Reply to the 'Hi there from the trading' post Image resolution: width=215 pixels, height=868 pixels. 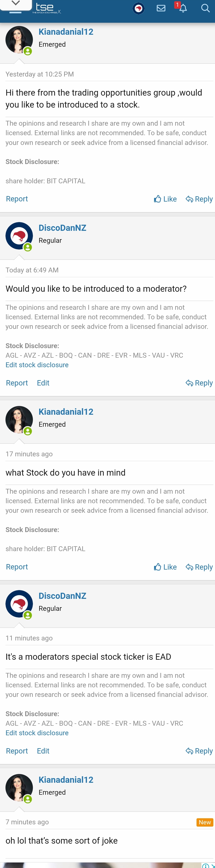[199, 199]
